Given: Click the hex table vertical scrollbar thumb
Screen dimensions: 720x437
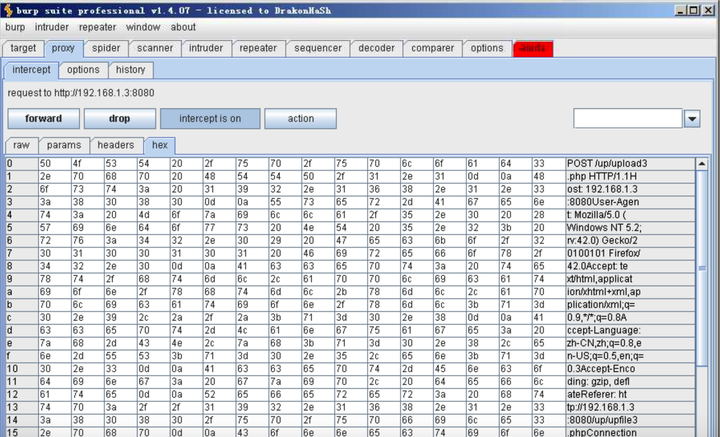Looking at the screenshot, I should click(x=702, y=268).
